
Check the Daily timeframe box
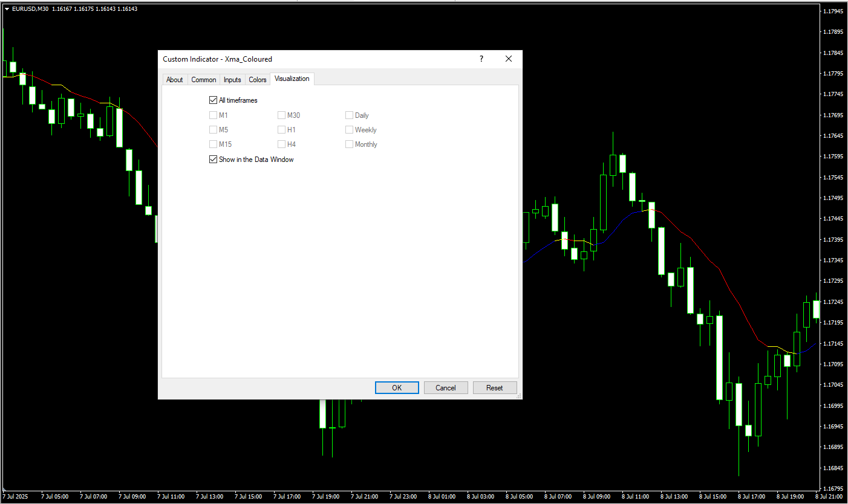349,115
